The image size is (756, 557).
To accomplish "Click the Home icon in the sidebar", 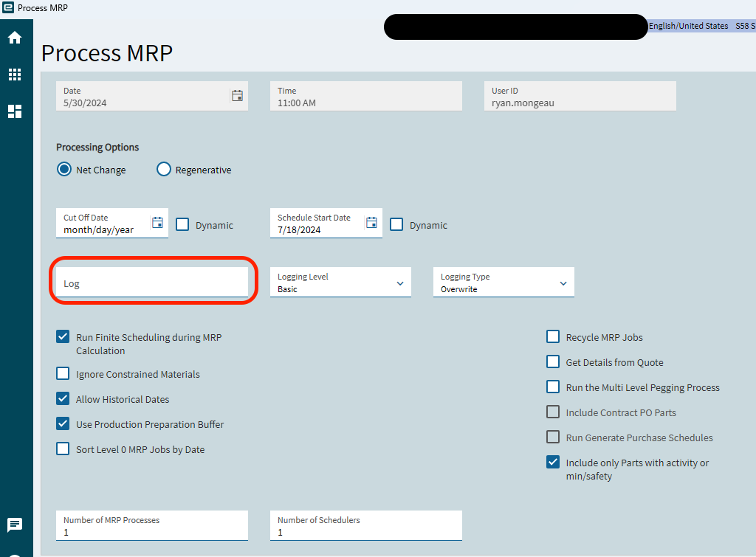I will [15, 37].
